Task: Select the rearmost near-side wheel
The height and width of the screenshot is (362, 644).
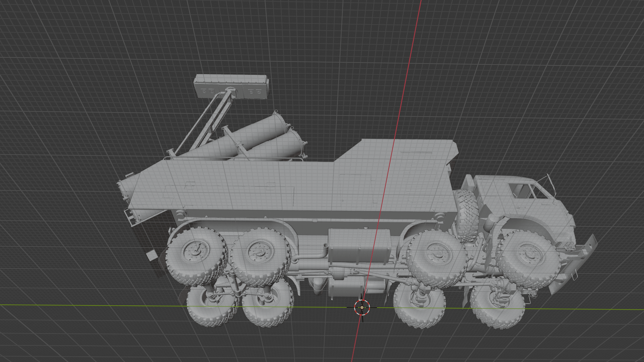Action: click(197, 256)
